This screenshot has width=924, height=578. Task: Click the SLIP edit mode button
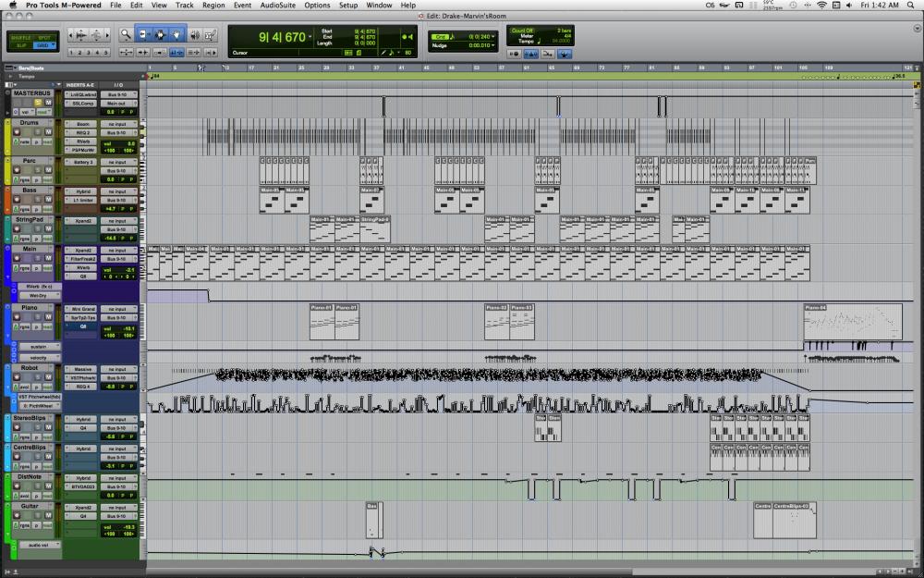click(x=20, y=45)
